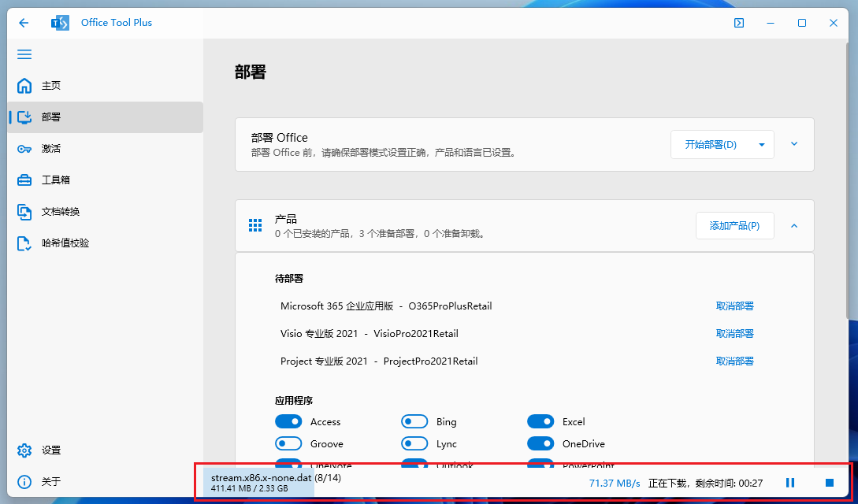Click the 正在下载, 剩余时间: 00:27 status

click(x=705, y=484)
